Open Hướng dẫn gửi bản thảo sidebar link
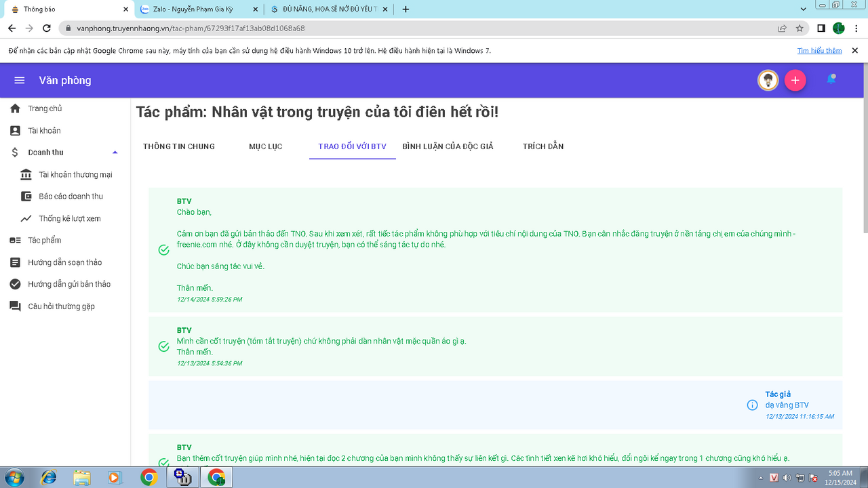868x488 pixels. coord(68,284)
